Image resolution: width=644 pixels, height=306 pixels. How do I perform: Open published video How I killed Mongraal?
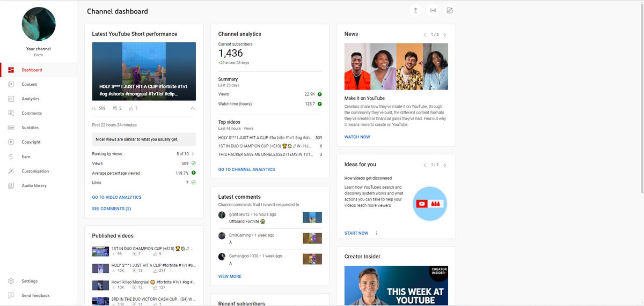[x=153, y=282]
